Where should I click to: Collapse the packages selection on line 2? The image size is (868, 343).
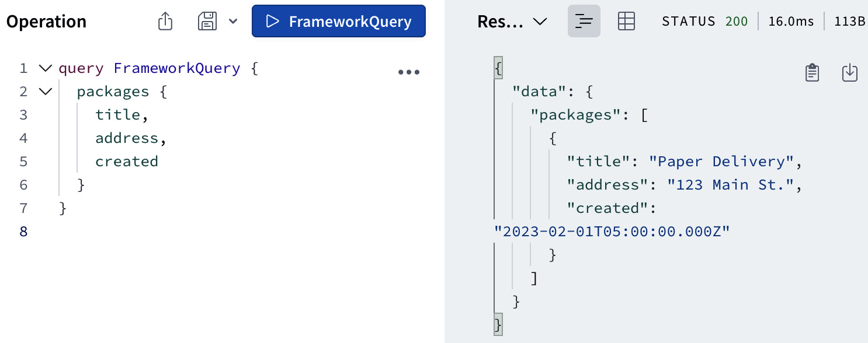(x=46, y=91)
